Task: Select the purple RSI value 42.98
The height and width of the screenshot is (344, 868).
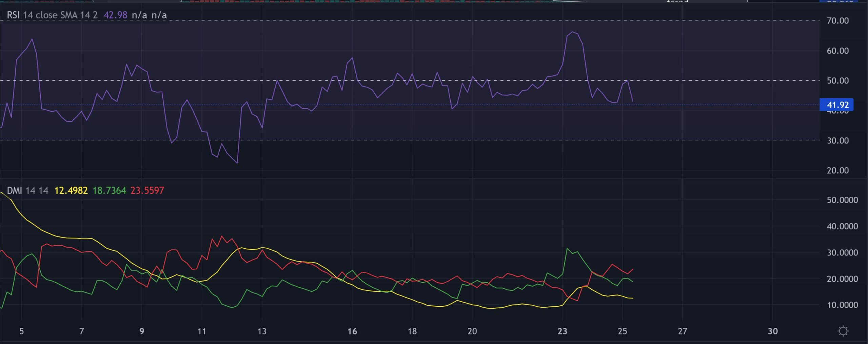Action: (x=115, y=15)
